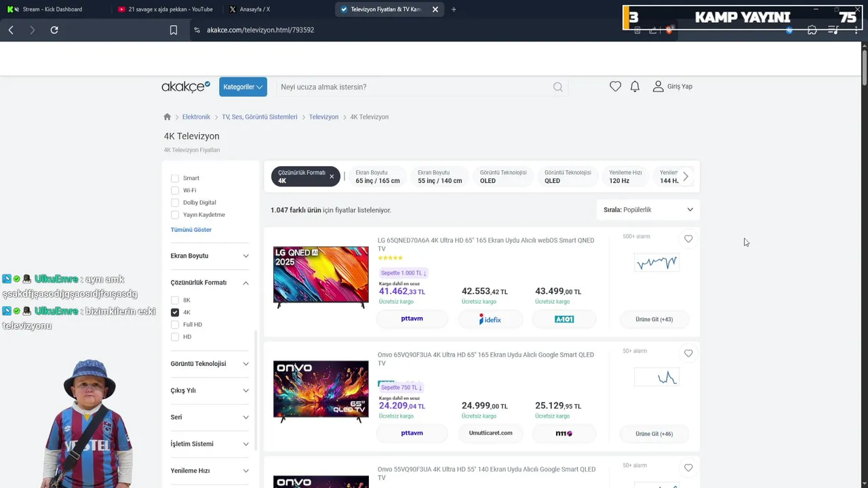Open Umutticaret.com offer for Onvo TV
The image size is (868, 488).
click(x=490, y=433)
